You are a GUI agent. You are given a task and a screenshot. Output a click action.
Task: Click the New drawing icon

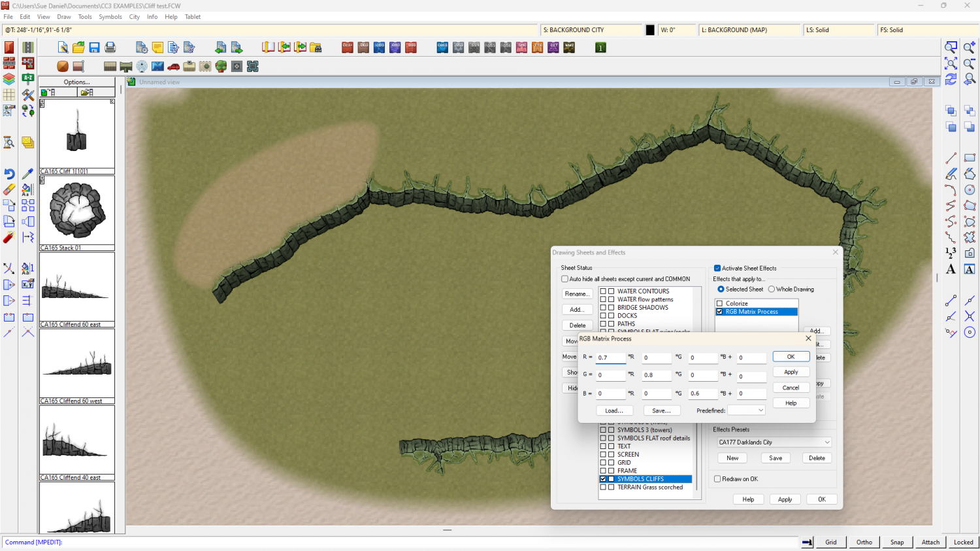63,48
